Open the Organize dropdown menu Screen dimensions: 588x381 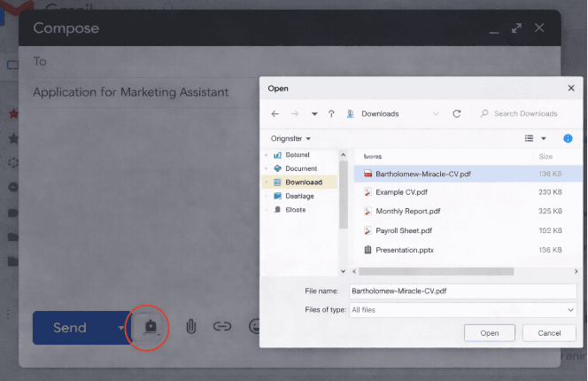290,139
